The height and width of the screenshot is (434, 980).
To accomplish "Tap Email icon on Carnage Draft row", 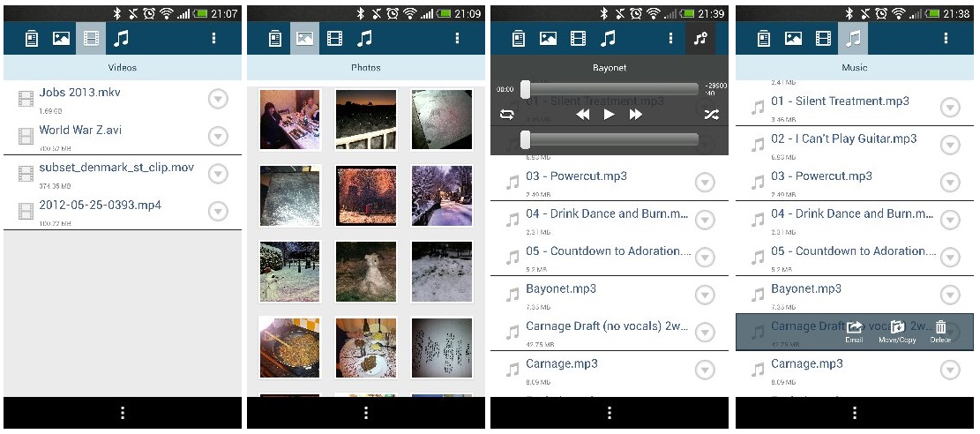I will tap(855, 332).
